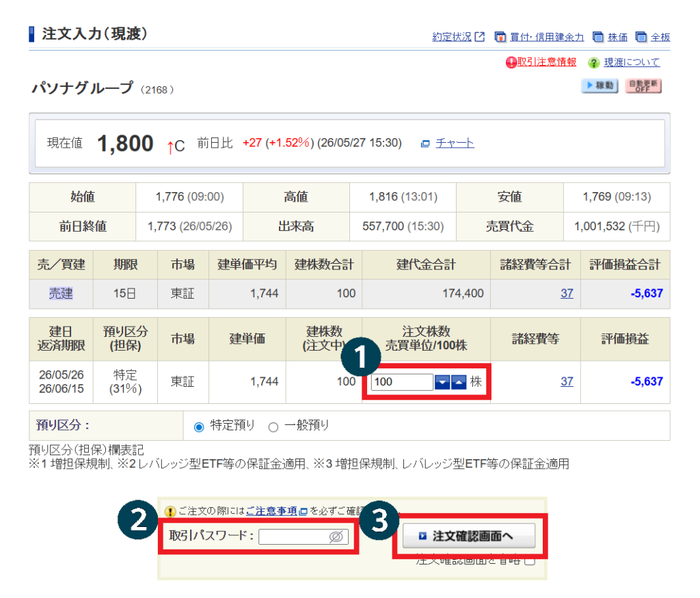Click the 前日終値 value 1,773 (26/05/26)
Screen dimensions: 700x598
(190, 226)
